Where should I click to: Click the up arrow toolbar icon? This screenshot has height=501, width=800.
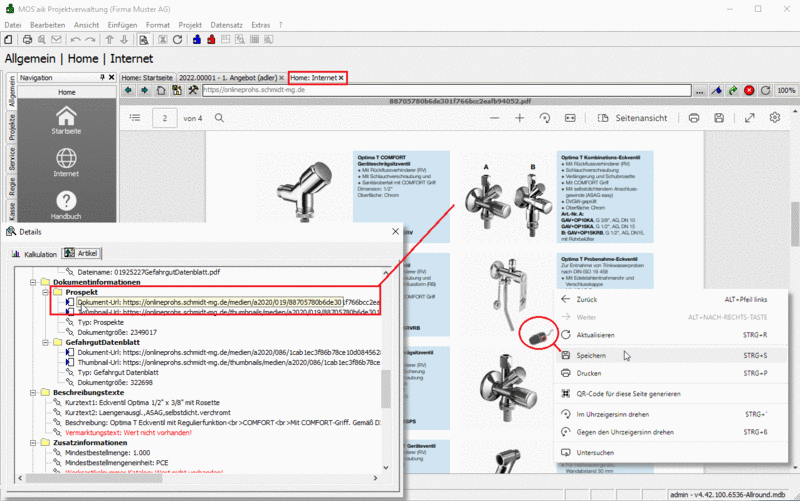coord(110,39)
